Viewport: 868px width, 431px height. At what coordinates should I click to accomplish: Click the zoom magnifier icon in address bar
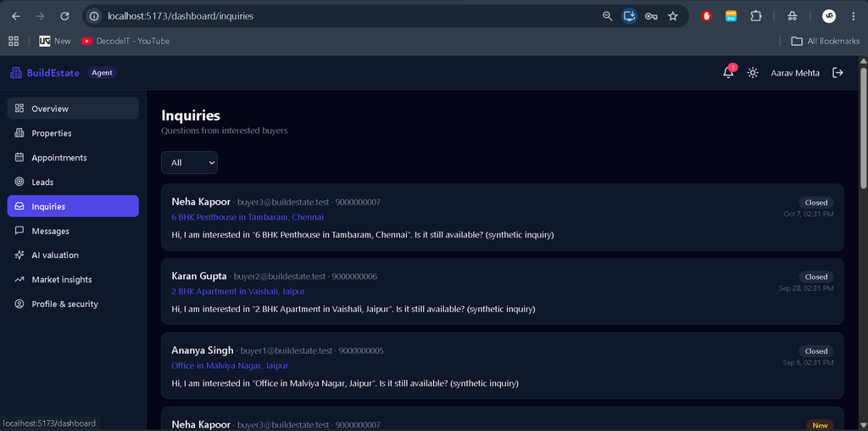pyautogui.click(x=607, y=16)
